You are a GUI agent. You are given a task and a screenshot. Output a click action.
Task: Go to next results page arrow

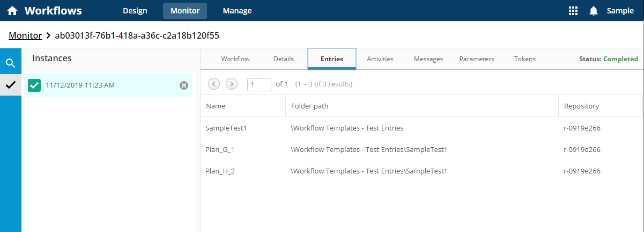[232, 84]
